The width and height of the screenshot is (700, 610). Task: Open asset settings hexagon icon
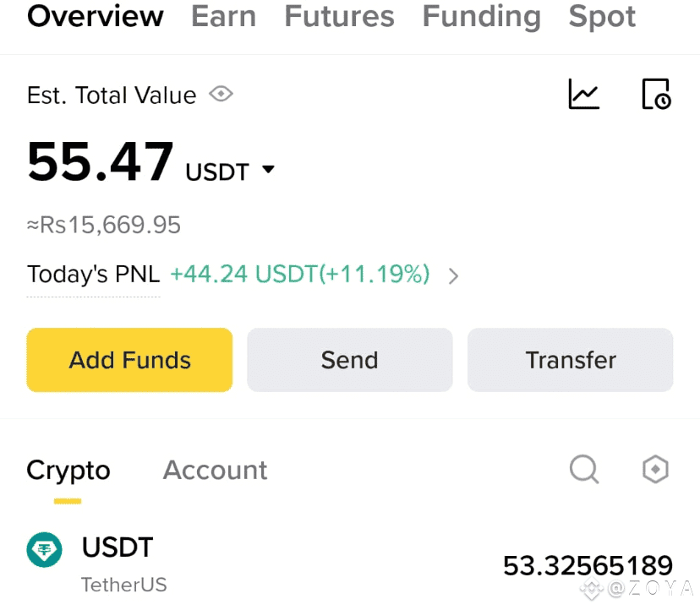click(x=655, y=469)
